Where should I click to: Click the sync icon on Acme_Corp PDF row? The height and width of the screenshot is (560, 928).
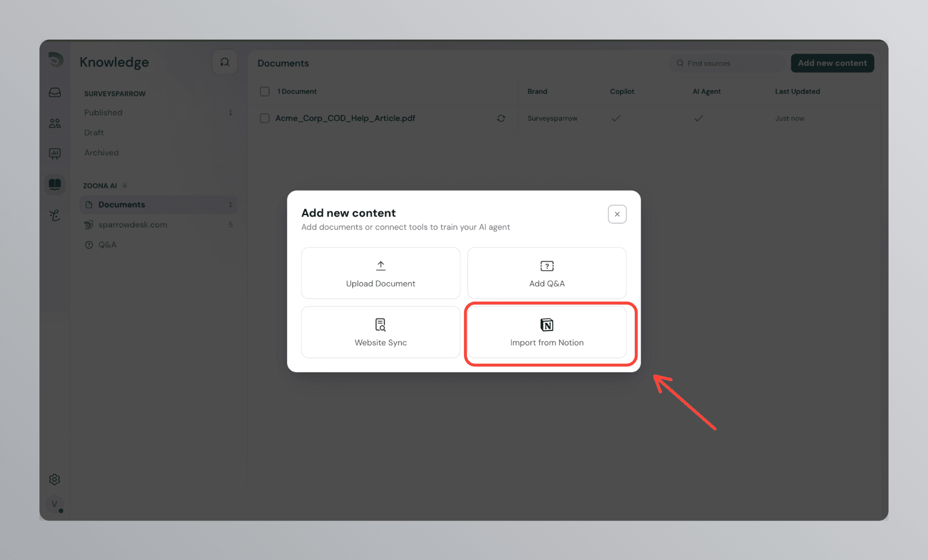(x=501, y=118)
